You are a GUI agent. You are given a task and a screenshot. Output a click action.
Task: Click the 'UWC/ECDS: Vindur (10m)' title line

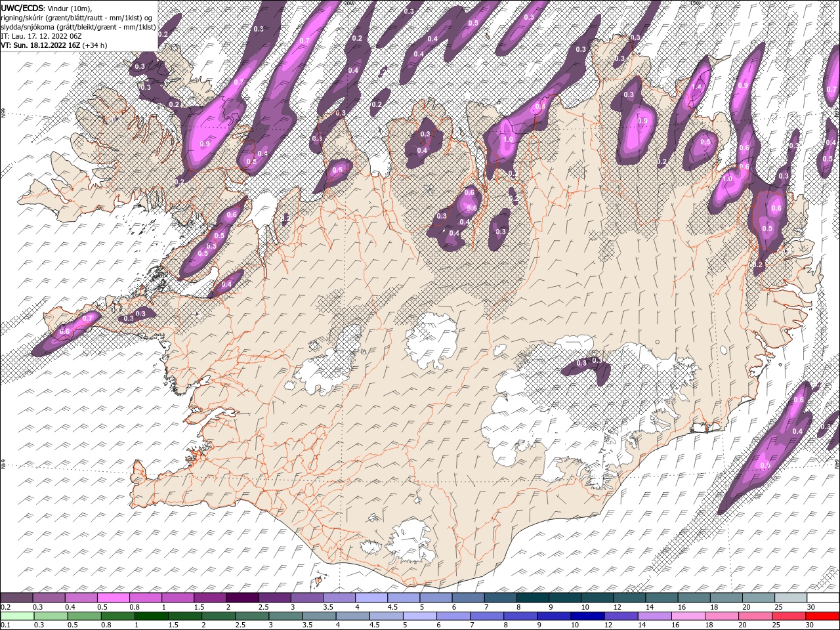47,8
